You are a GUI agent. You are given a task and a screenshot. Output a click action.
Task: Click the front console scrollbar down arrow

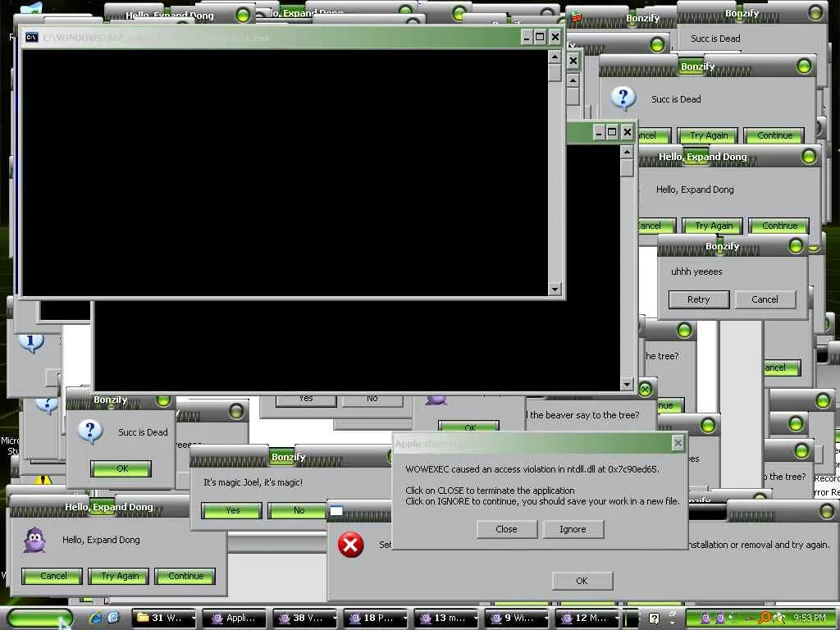tap(555, 289)
